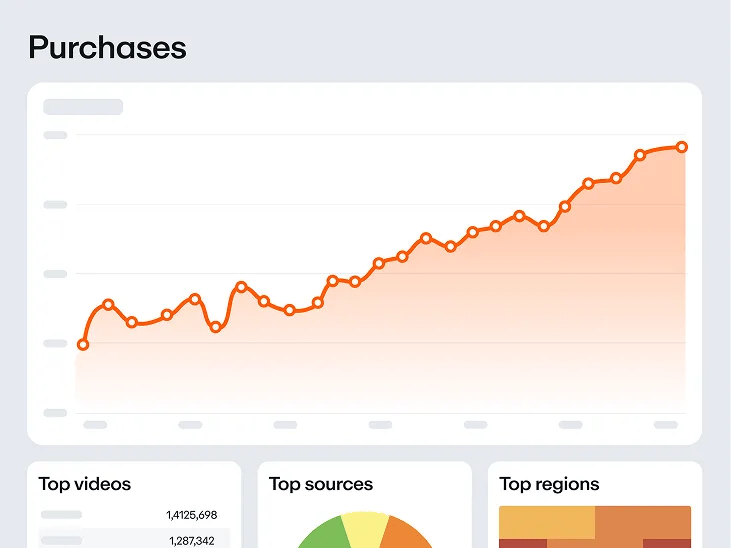Select the yellow slice of the sources pie
This screenshot has width=731, height=548.
click(365, 527)
